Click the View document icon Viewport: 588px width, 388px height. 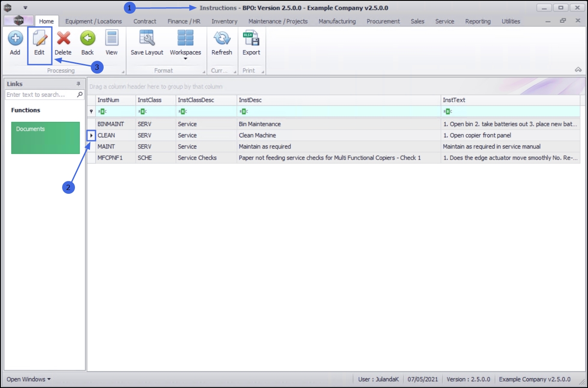[111, 39]
